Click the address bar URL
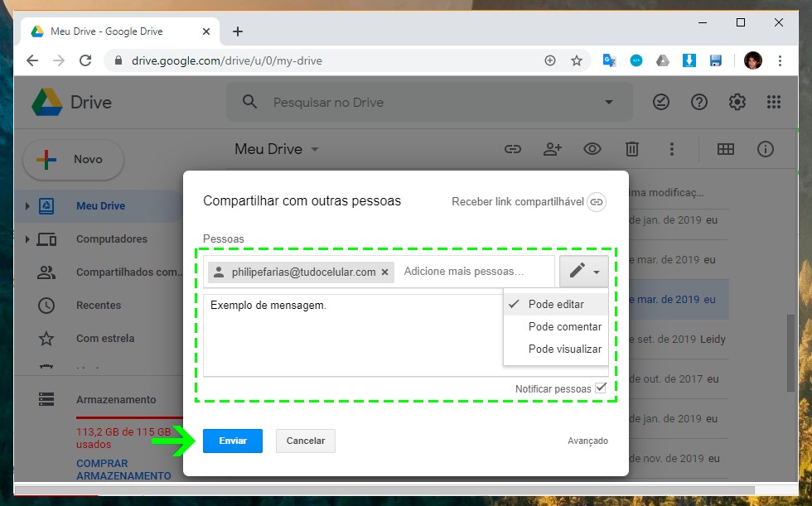 tap(227, 60)
